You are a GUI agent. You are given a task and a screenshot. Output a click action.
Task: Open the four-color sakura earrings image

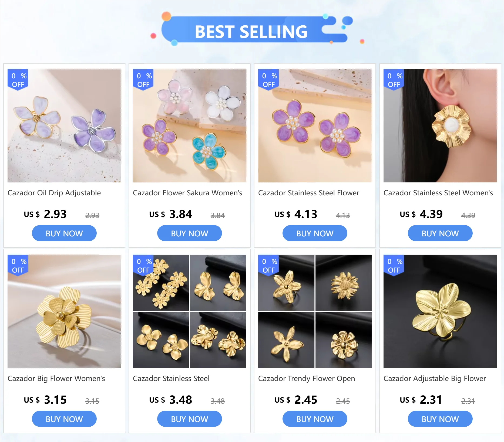190,126
